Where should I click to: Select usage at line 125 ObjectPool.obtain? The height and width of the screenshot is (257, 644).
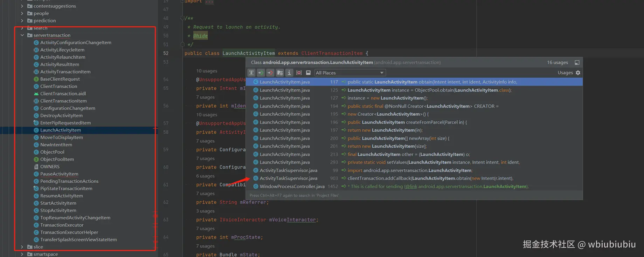[x=414, y=90]
